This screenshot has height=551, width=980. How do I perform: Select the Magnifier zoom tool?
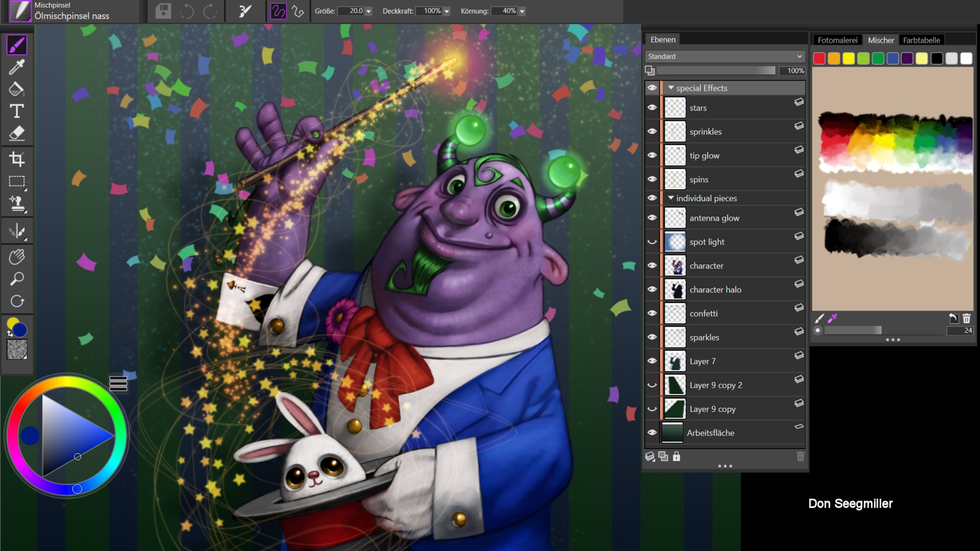[x=17, y=279]
